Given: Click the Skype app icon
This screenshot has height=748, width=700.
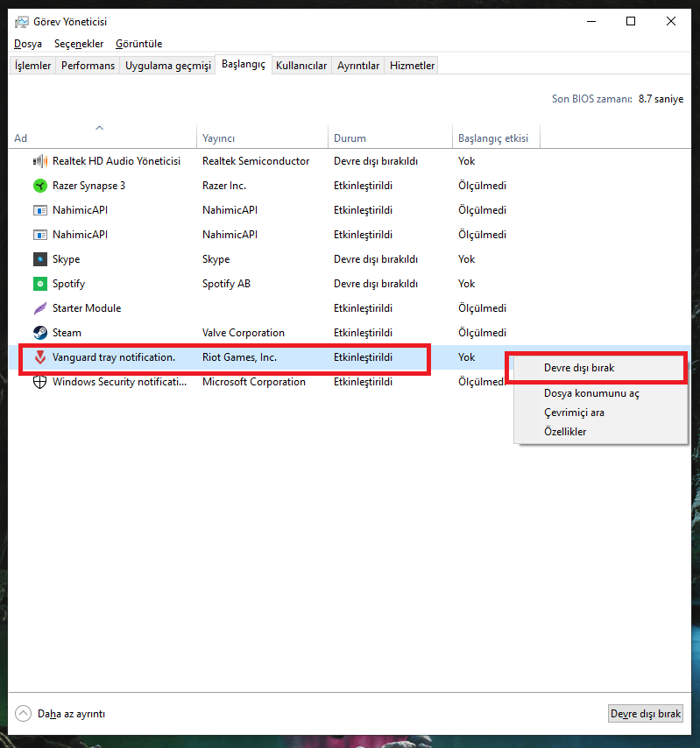Looking at the screenshot, I should 40,259.
